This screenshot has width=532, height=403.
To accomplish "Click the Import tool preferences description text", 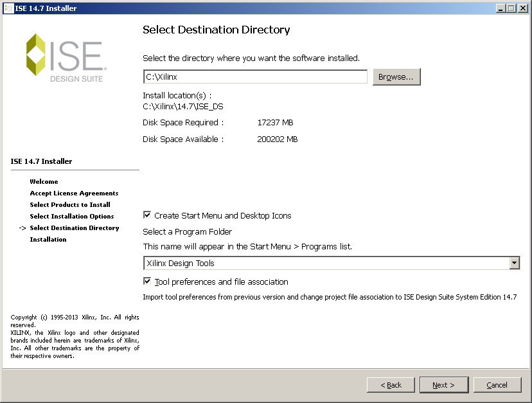I will click(330, 297).
